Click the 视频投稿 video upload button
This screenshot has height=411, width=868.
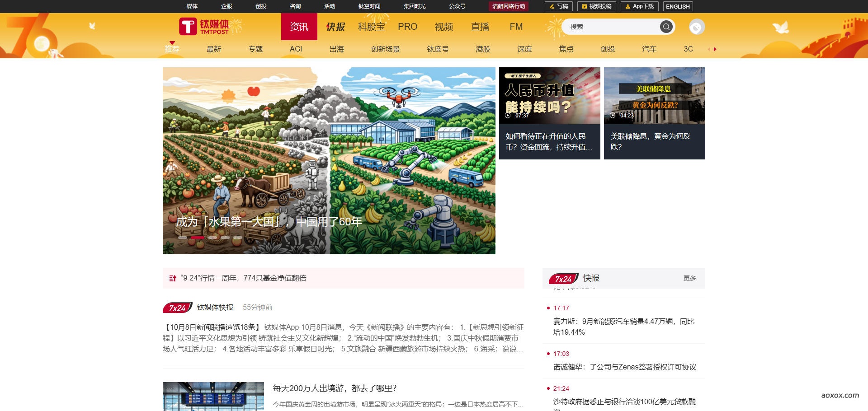pyautogui.click(x=596, y=6)
